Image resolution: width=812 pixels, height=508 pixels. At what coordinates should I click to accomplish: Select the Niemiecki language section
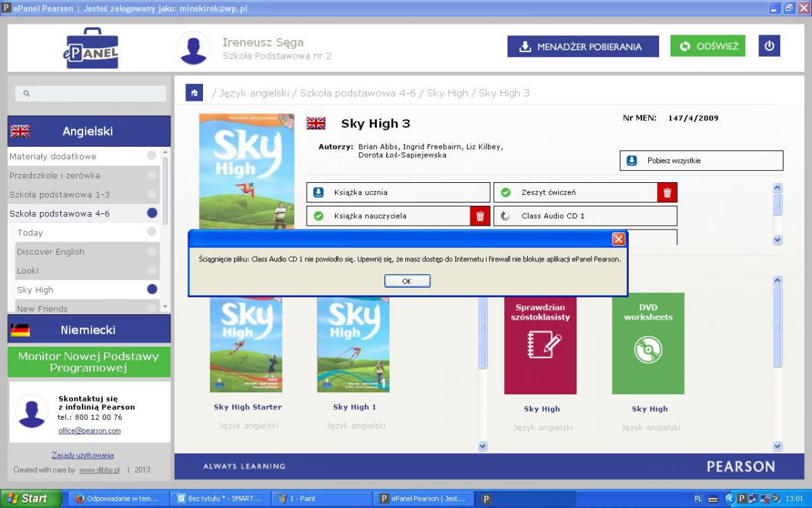pos(89,330)
